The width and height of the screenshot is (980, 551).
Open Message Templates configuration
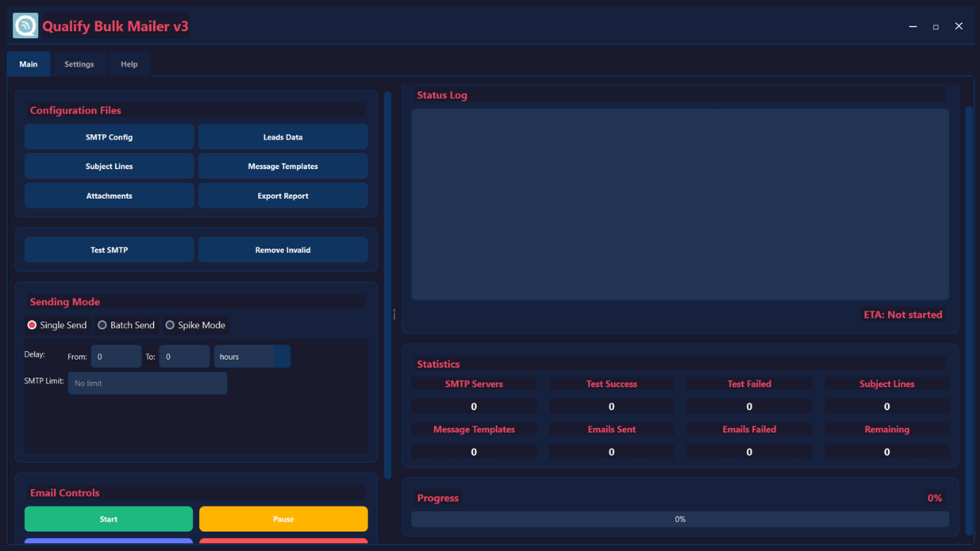tap(283, 166)
